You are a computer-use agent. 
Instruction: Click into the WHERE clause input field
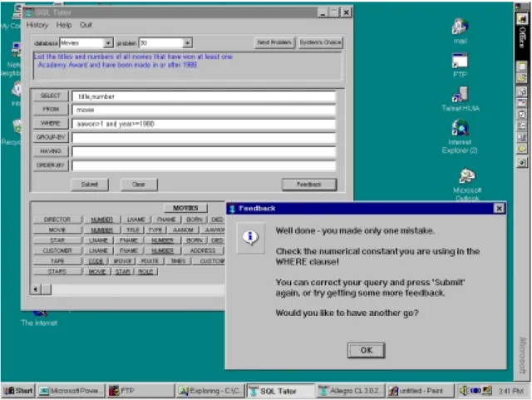pos(204,124)
